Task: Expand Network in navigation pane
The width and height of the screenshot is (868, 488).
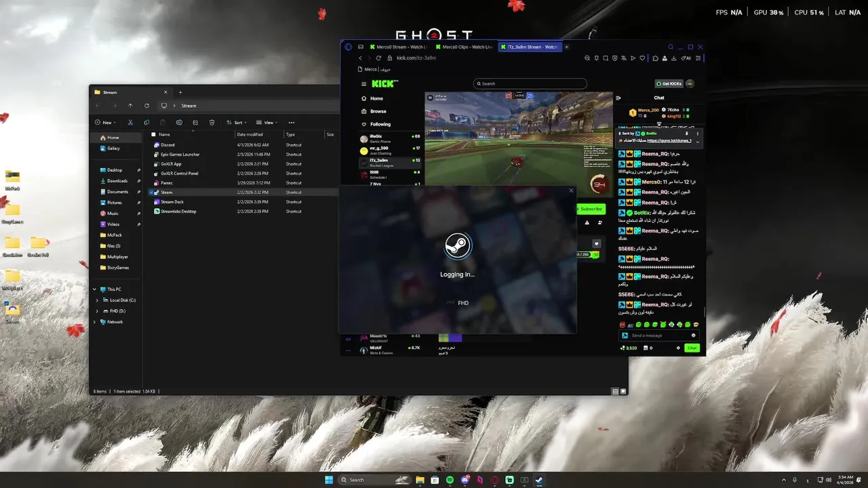Action: tap(95, 322)
